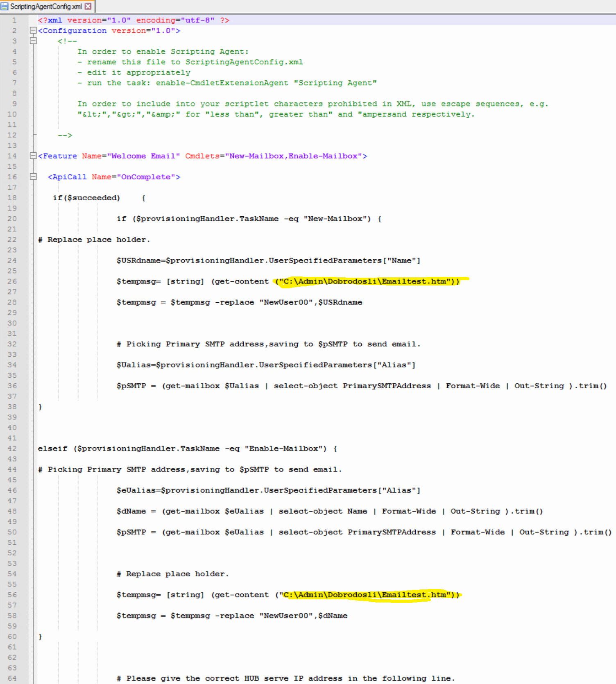Screen dimensions: 616x684
Task: Click the TaskName -eq "New-Mailbox" condition
Action: 249,219
